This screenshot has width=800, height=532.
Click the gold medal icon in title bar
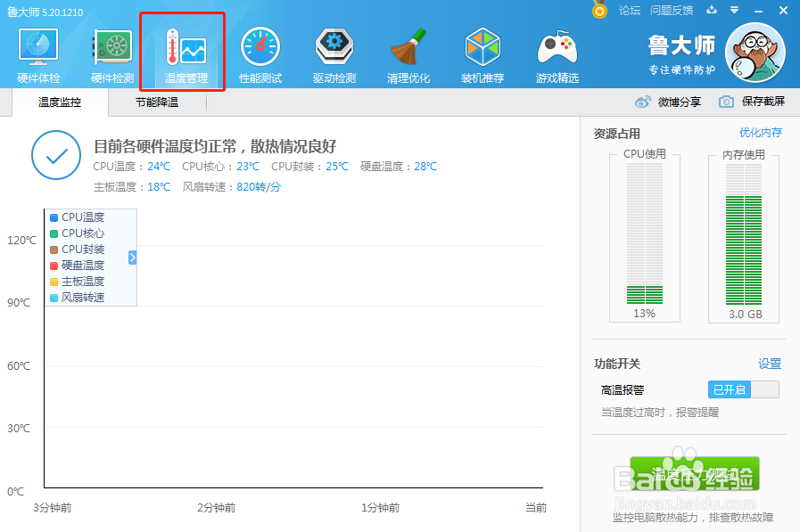click(x=599, y=10)
